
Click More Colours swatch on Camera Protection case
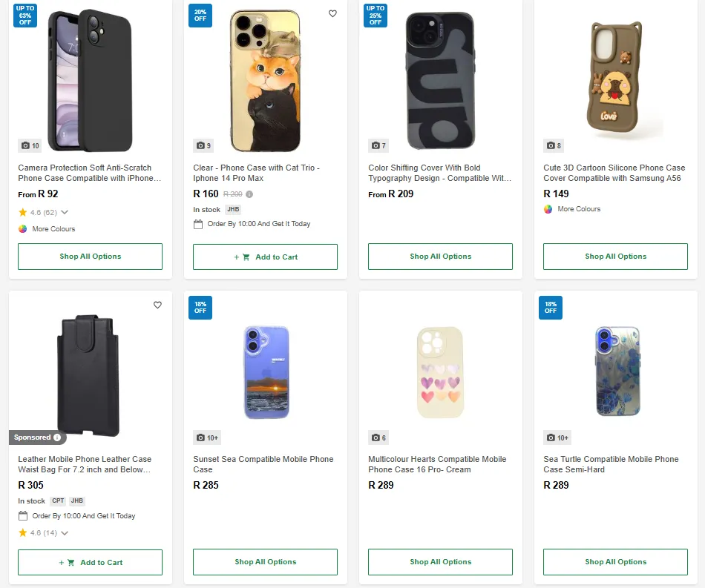23,229
